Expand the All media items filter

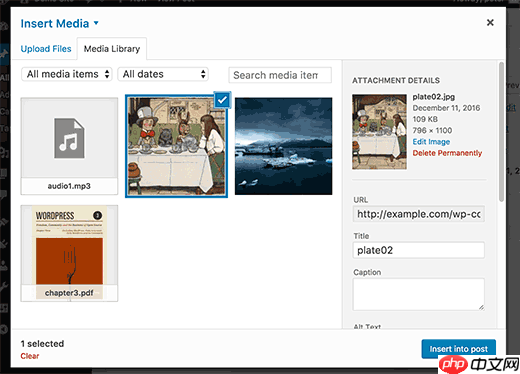click(67, 74)
